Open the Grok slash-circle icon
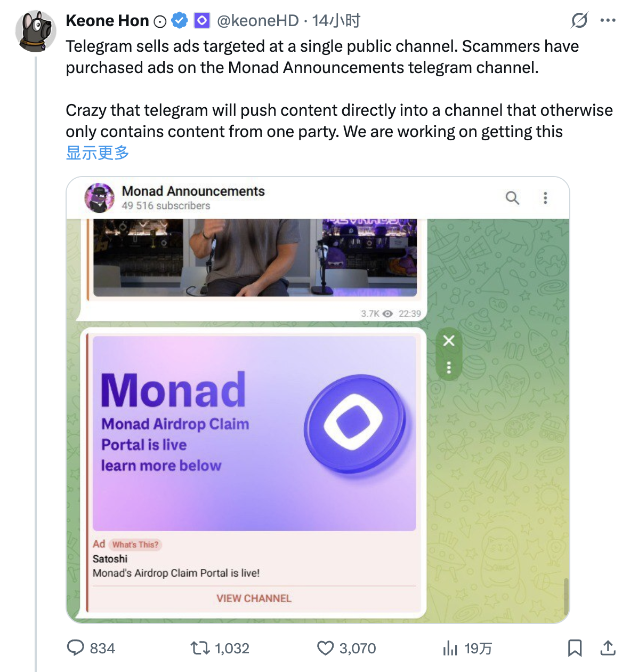This screenshot has height=672, width=630. [x=579, y=21]
